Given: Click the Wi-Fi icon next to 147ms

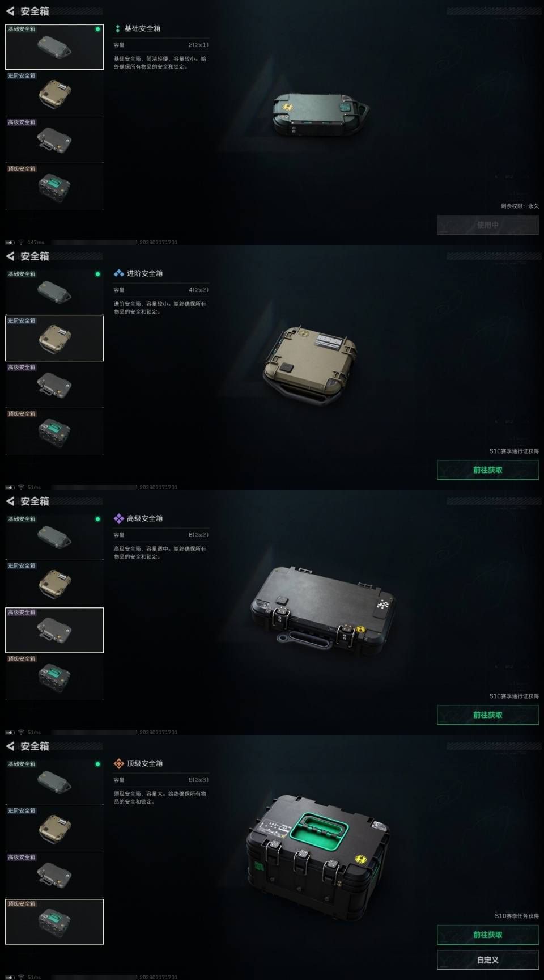Looking at the screenshot, I should click(21, 242).
